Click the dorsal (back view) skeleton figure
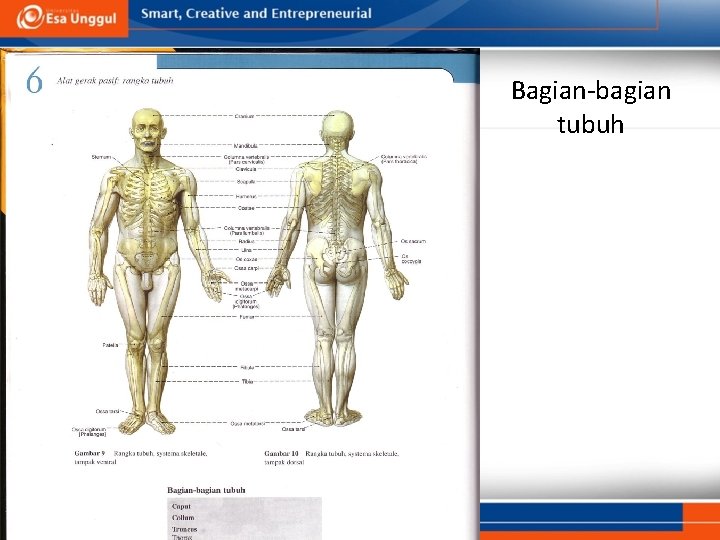This screenshot has height=540, width=720. (x=338, y=268)
